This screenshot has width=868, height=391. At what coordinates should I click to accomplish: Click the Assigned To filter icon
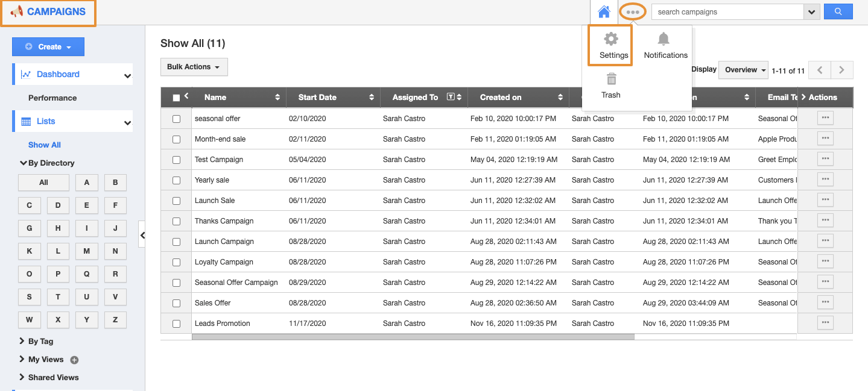tap(450, 97)
